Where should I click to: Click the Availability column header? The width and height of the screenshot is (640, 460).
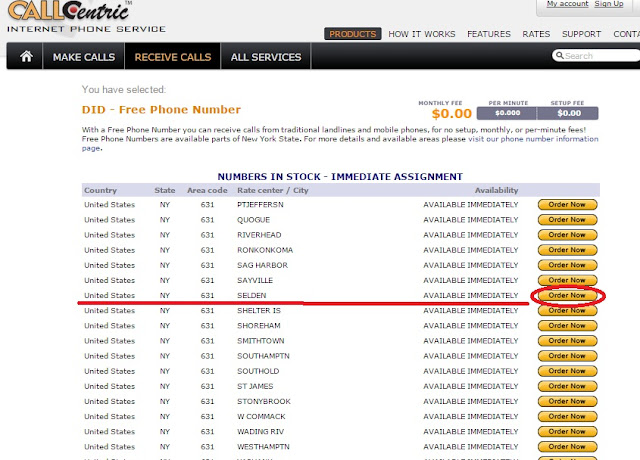(x=496, y=190)
